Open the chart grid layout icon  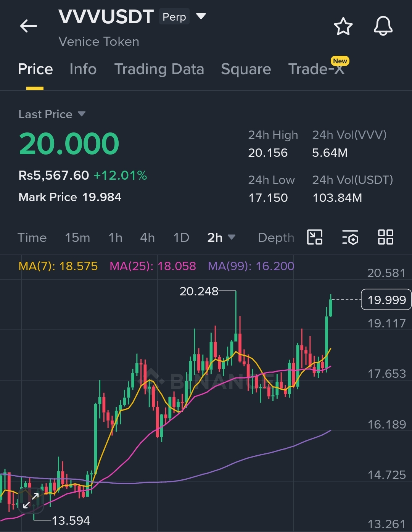click(x=385, y=237)
